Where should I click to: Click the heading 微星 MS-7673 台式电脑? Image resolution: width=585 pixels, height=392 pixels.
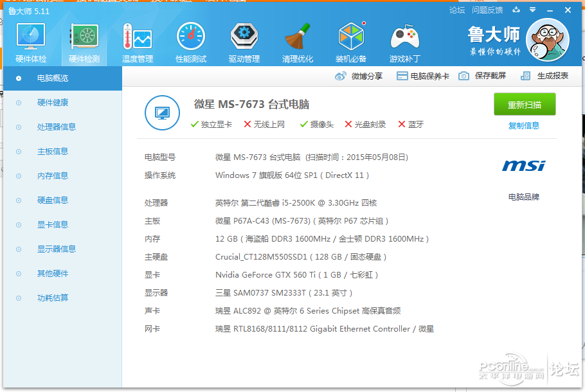point(251,104)
